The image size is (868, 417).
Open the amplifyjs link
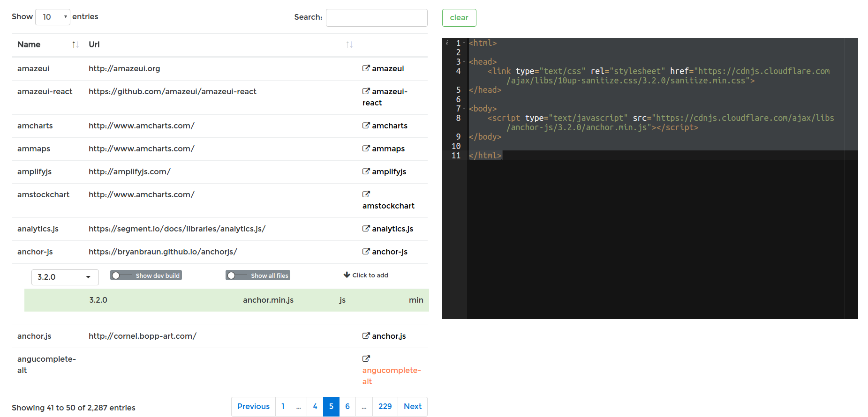click(389, 171)
